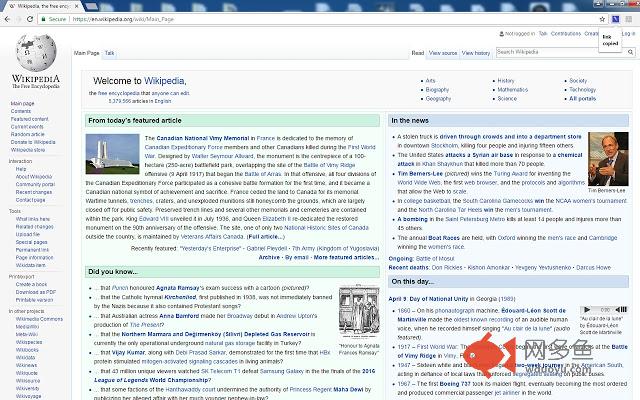Click the 1860 year link

coord(404,311)
